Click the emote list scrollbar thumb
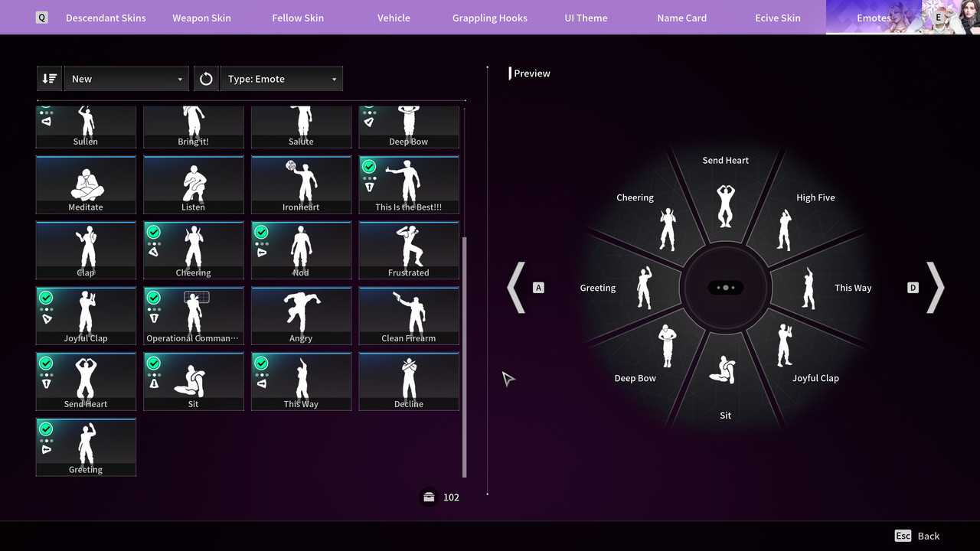The image size is (980, 551). [x=464, y=357]
